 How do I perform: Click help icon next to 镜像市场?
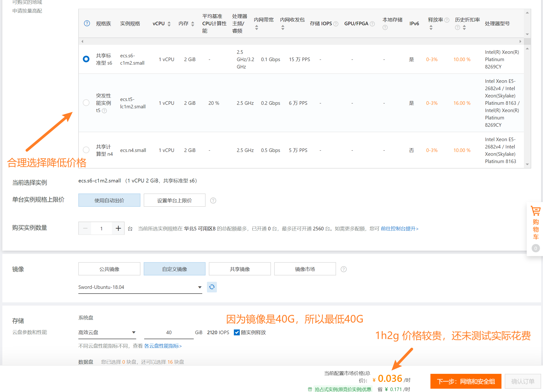[343, 269]
